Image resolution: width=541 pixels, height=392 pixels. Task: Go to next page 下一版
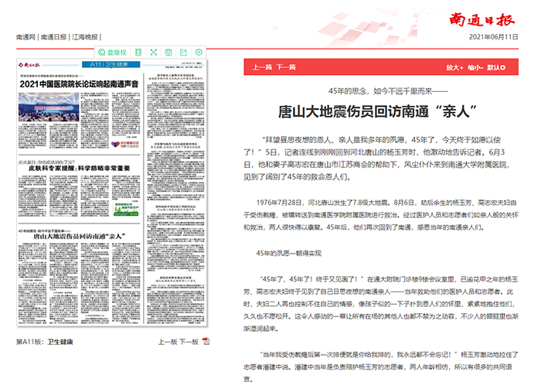click(189, 341)
